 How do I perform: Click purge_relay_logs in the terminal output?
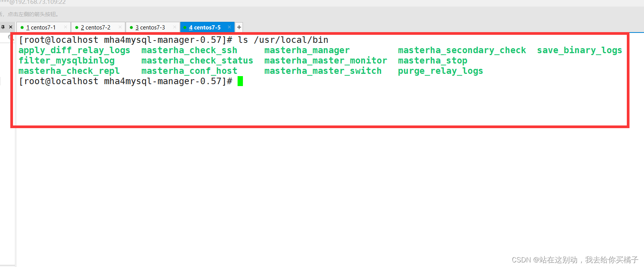point(440,71)
